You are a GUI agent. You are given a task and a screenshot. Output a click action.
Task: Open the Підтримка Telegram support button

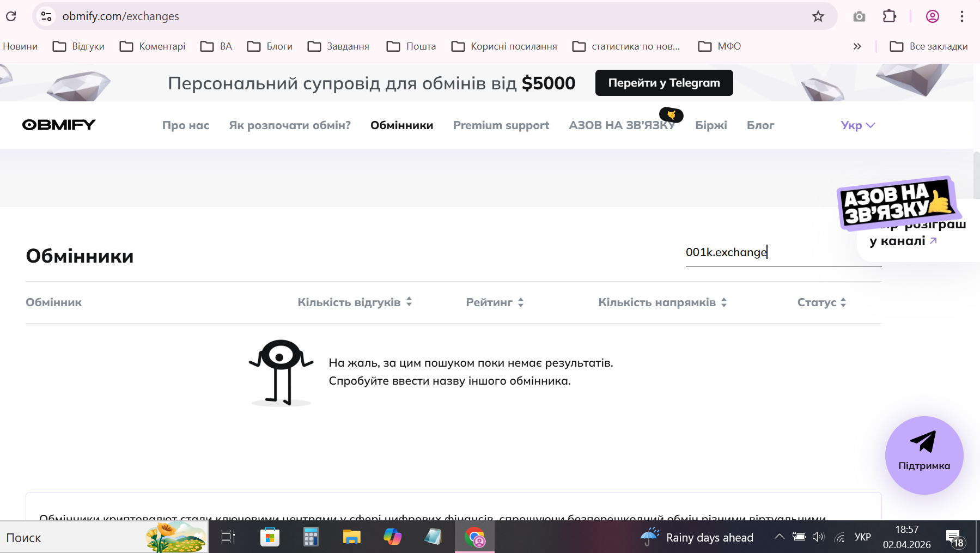pos(924,455)
